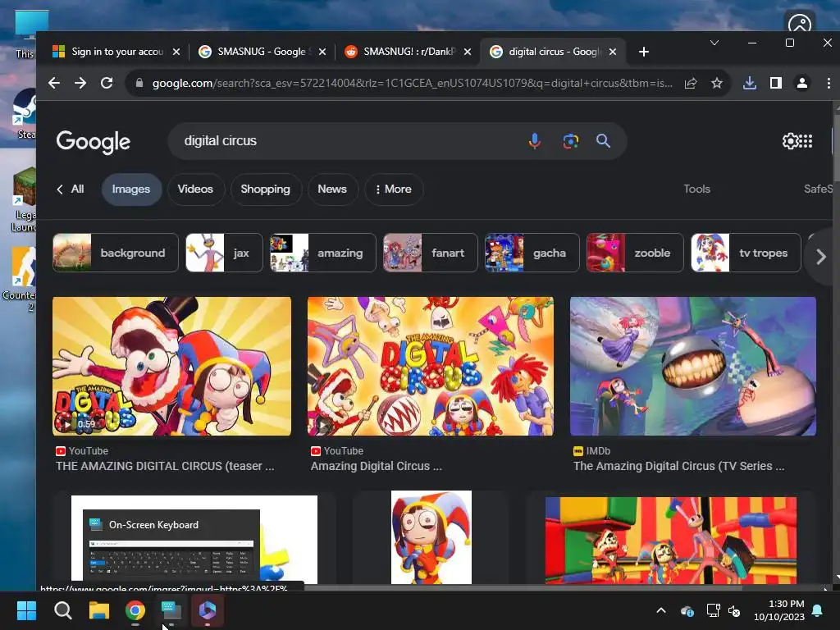This screenshot has height=630, width=840.
Task: Share this page from address bar
Action: [x=691, y=83]
